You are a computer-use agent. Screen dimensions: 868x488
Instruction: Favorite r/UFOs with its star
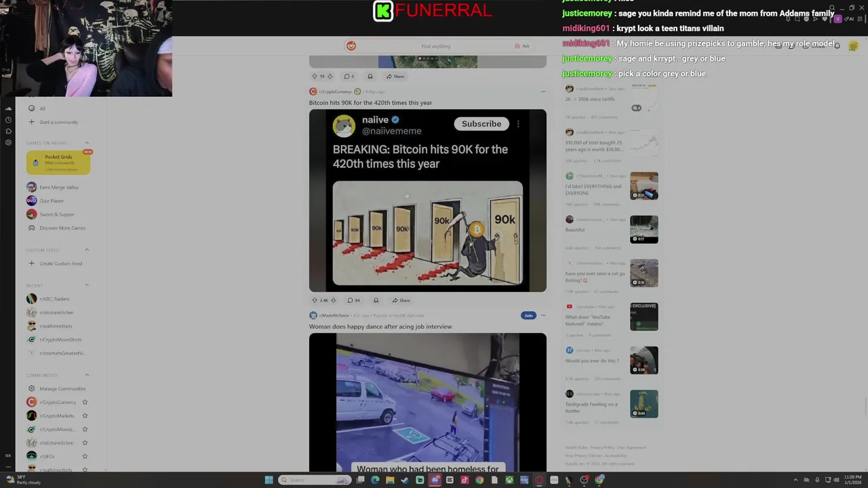pyautogui.click(x=85, y=456)
